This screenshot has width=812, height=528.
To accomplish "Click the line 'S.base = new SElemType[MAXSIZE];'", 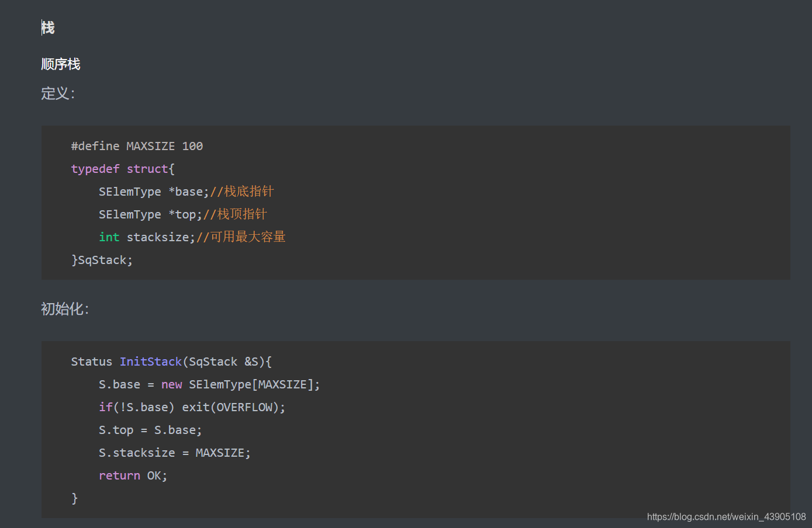I will [209, 384].
